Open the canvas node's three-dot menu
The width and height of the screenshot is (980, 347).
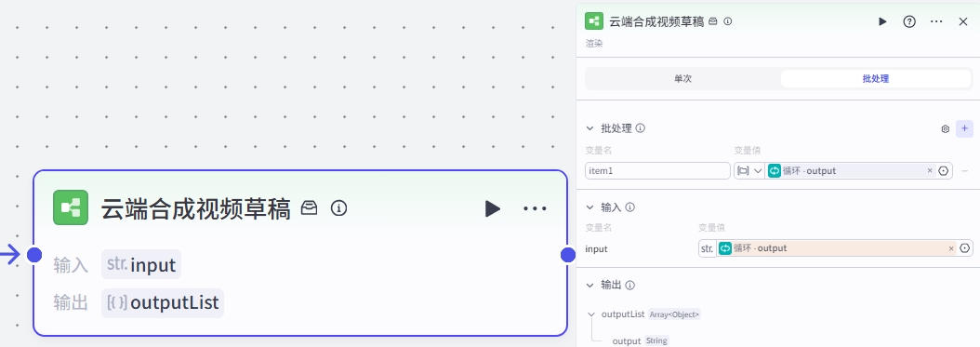click(535, 208)
